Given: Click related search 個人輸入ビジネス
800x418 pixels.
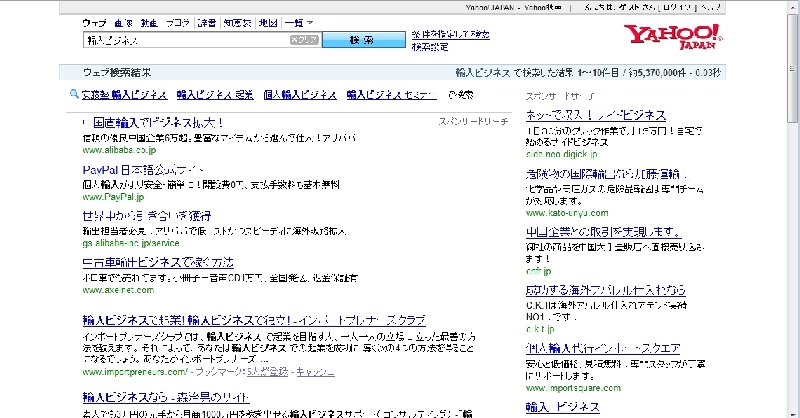Looking at the screenshot, I should [300, 94].
